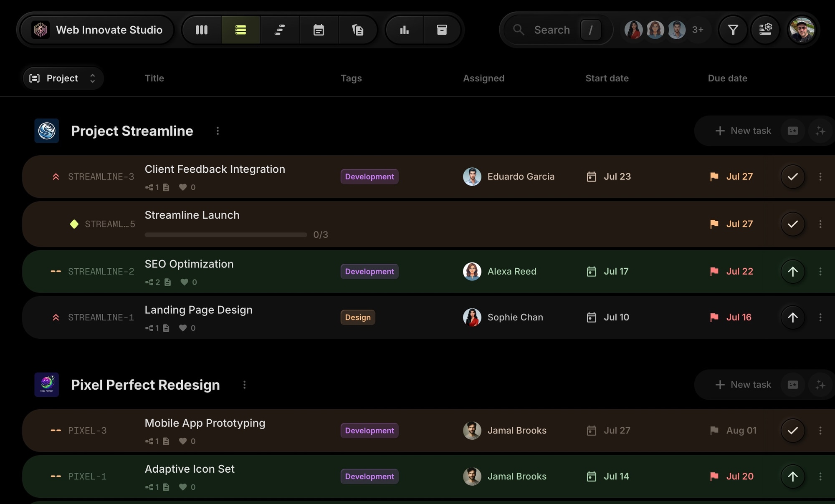This screenshot has height=504, width=835.
Task: Click the Streamline Launch progress bar
Action: click(x=226, y=235)
